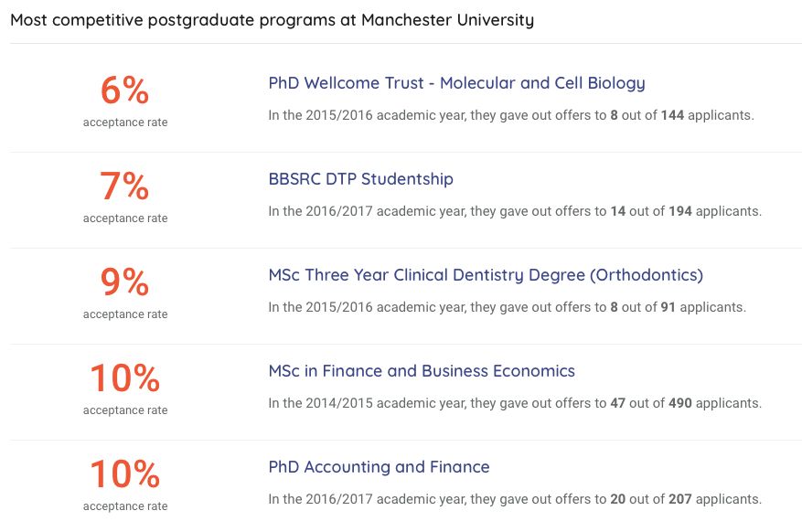This screenshot has height=532, width=802.
Task: Click the '47 out of 490 applicants' description
Action: pos(514,403)
